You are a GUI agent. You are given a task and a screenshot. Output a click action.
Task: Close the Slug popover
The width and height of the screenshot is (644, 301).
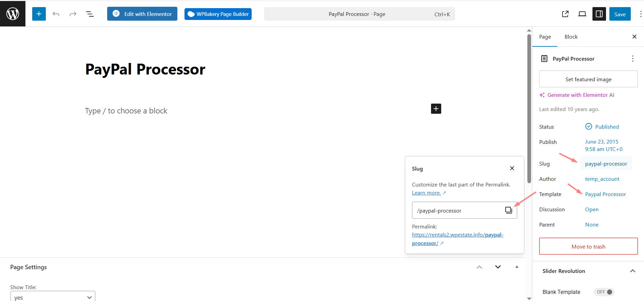pos(512,168)
